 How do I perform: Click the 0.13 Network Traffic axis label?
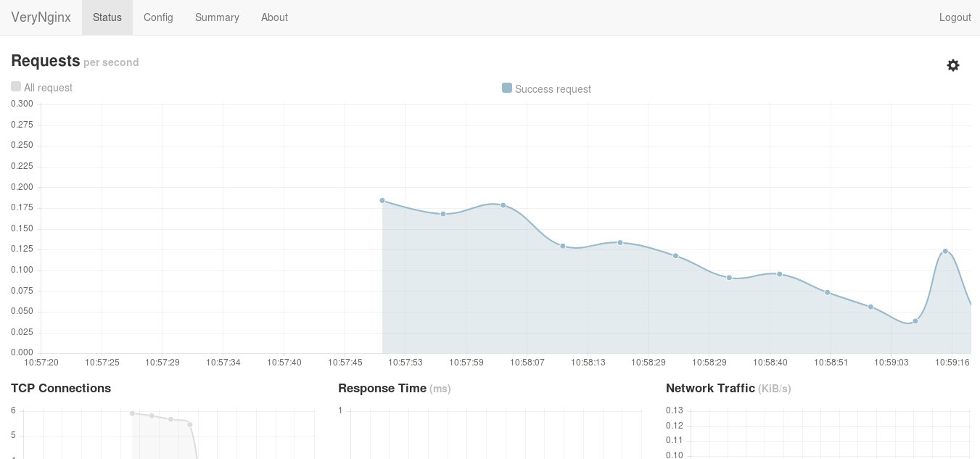(x=674, y=410)
